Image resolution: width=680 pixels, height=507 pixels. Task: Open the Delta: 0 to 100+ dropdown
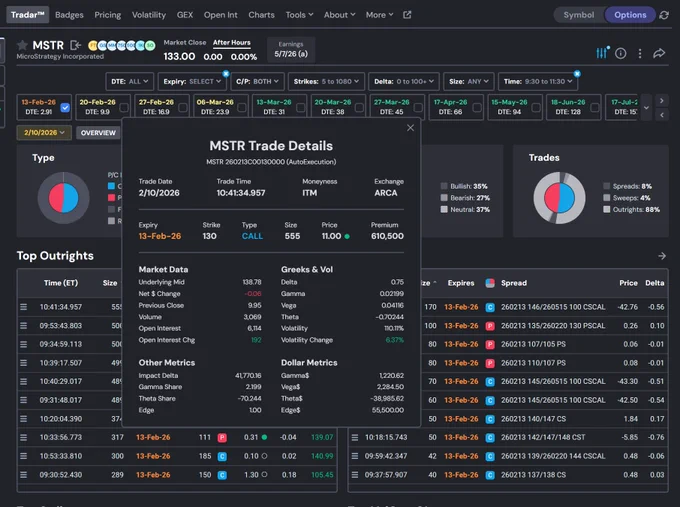pos(404,82)
